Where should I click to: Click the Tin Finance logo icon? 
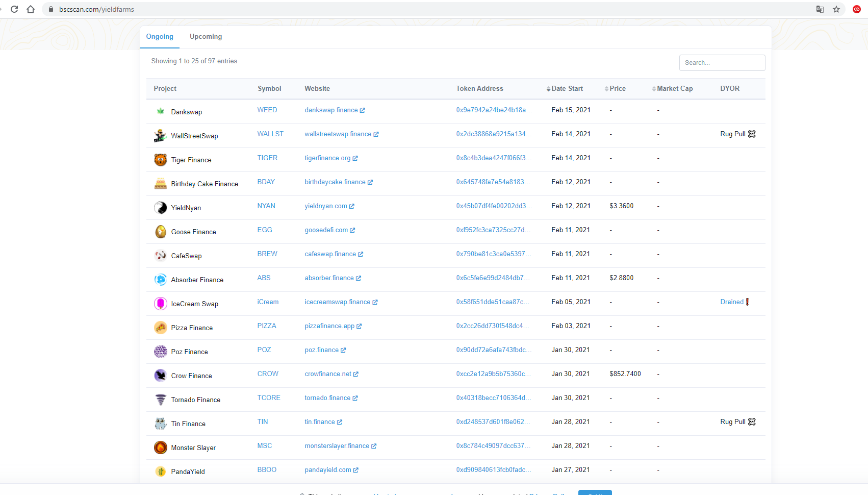coord(161,424)
